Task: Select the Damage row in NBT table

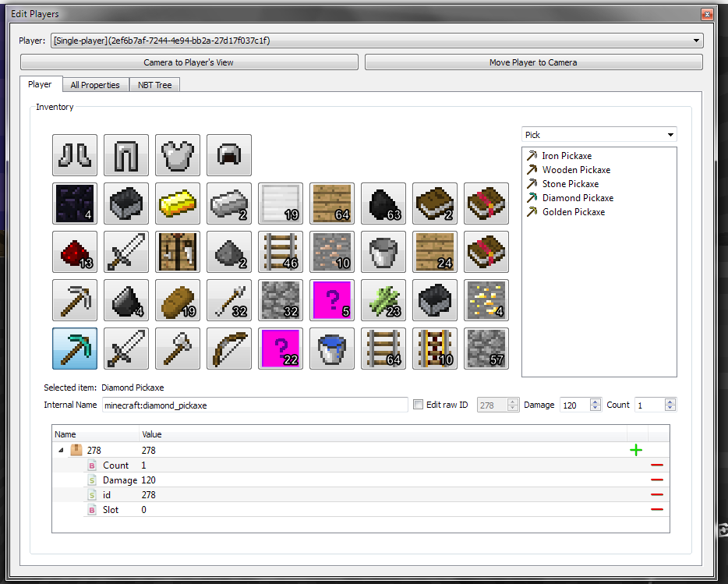Action: pos(361,480)
